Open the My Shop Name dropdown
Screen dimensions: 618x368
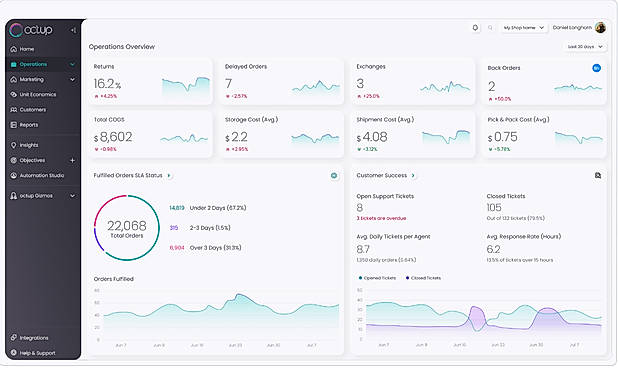coord(524,28)
